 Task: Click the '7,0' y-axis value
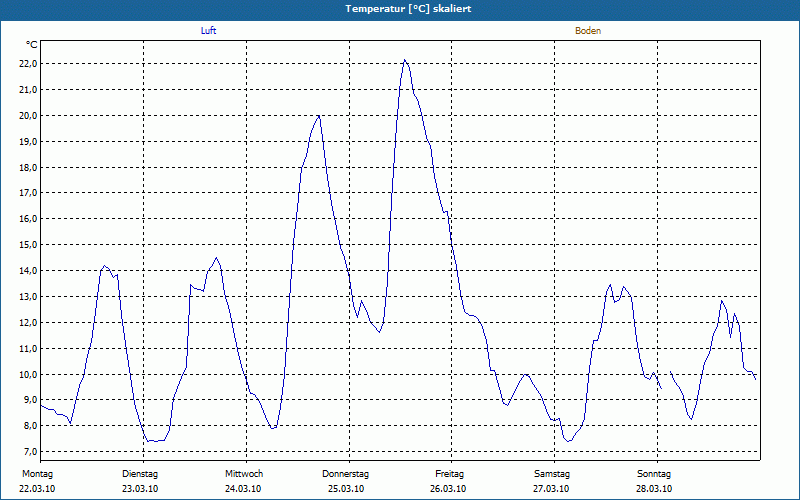tap(30, 452)
